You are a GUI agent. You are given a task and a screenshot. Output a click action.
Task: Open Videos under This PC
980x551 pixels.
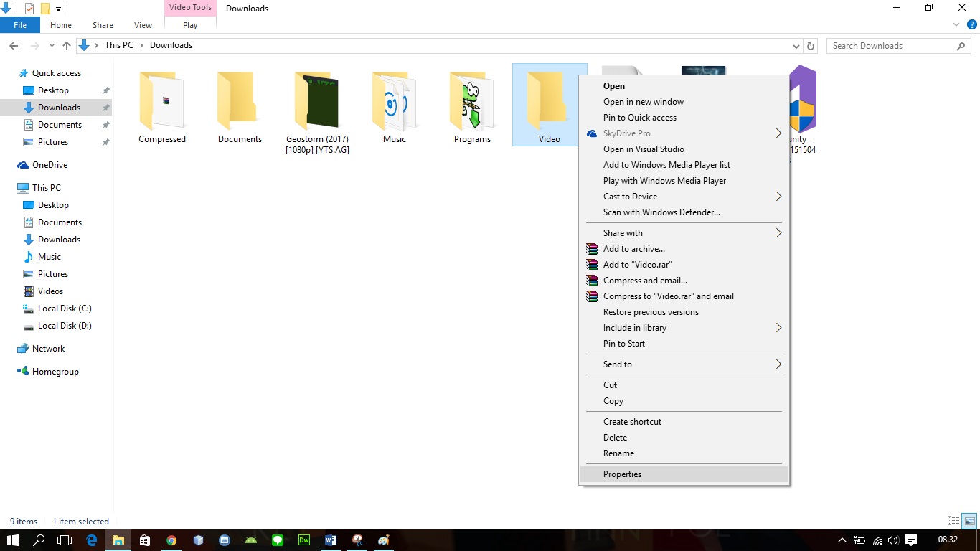point(50,291)
